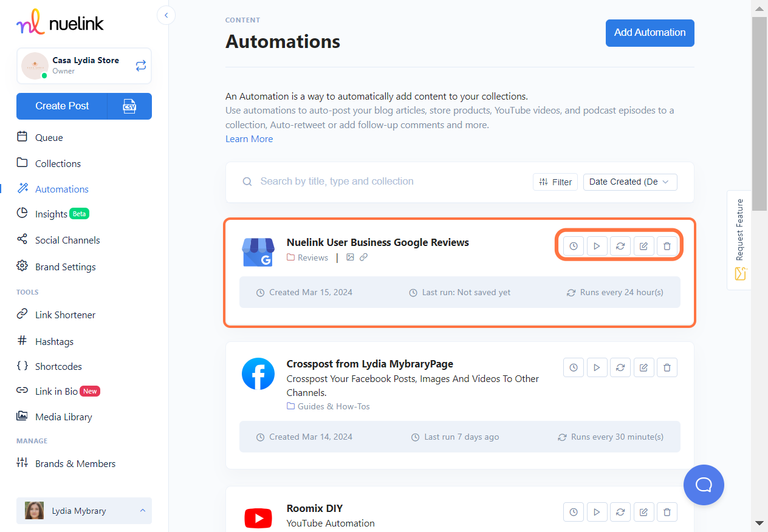Edit the Roomix DIY automation

pyautogui.click(x=644, y=512)
